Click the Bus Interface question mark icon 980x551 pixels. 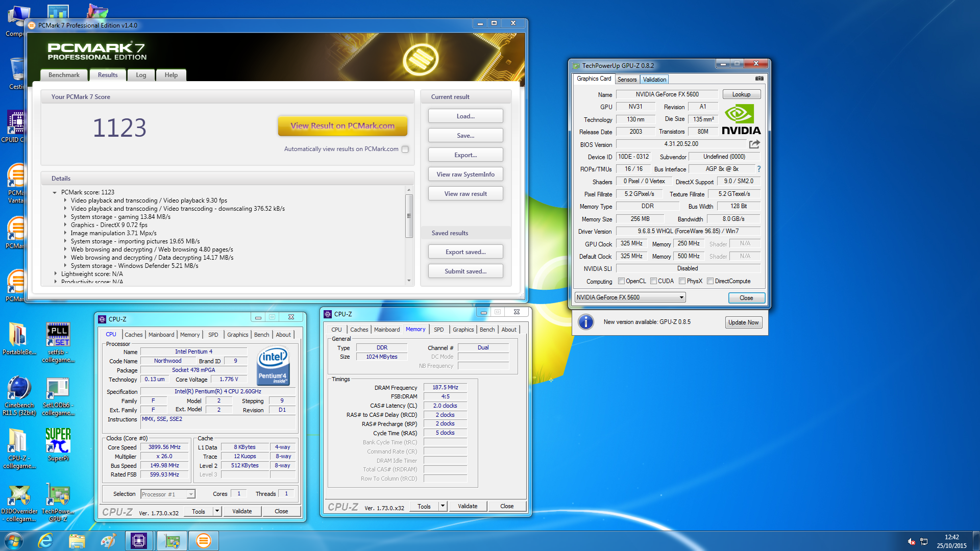[x=759, y=169]
